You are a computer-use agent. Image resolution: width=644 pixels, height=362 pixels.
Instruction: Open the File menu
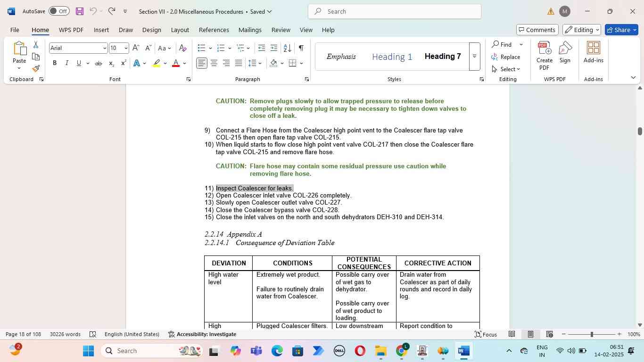tap(15, 30)
